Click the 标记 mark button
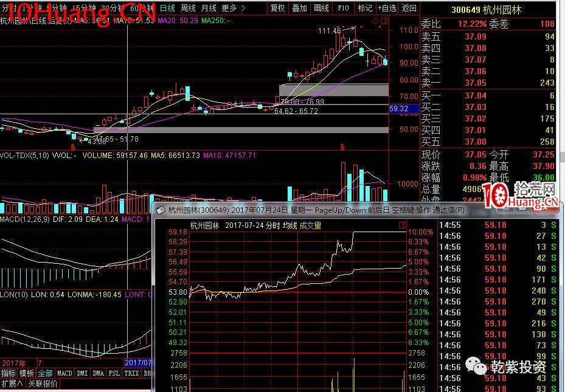 click(x=365, y=8)
